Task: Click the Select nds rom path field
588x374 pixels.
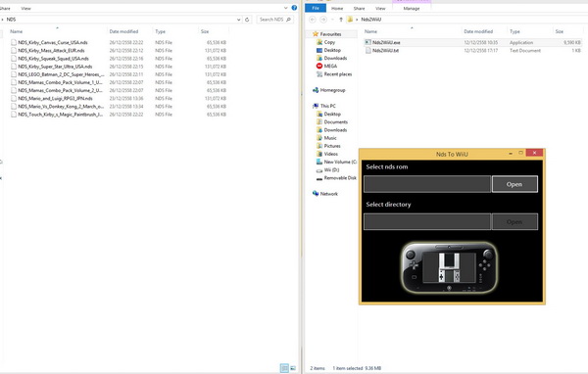Action: [x=427, y=184]
